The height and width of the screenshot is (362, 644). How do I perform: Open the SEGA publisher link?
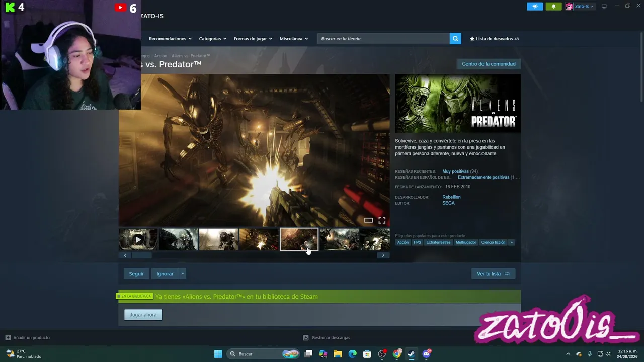point(448,203)
